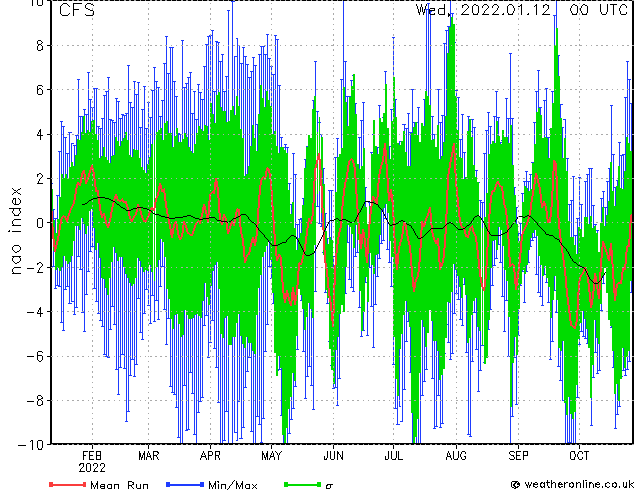Click the CFS model label
The width and height of the screenshot is (634, 490).
point(77,10)
